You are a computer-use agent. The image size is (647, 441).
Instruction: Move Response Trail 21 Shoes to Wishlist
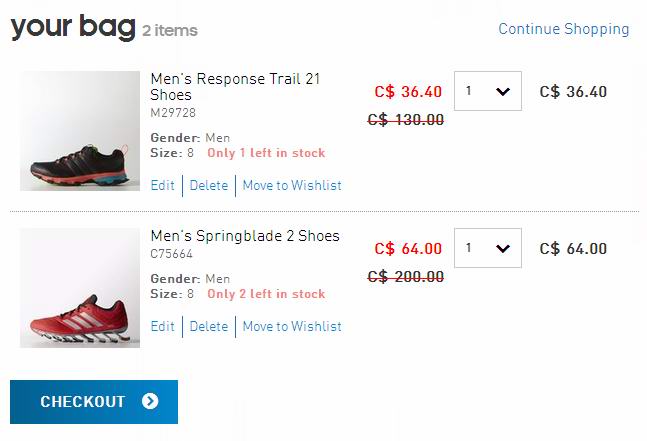(x=292, y=185)
